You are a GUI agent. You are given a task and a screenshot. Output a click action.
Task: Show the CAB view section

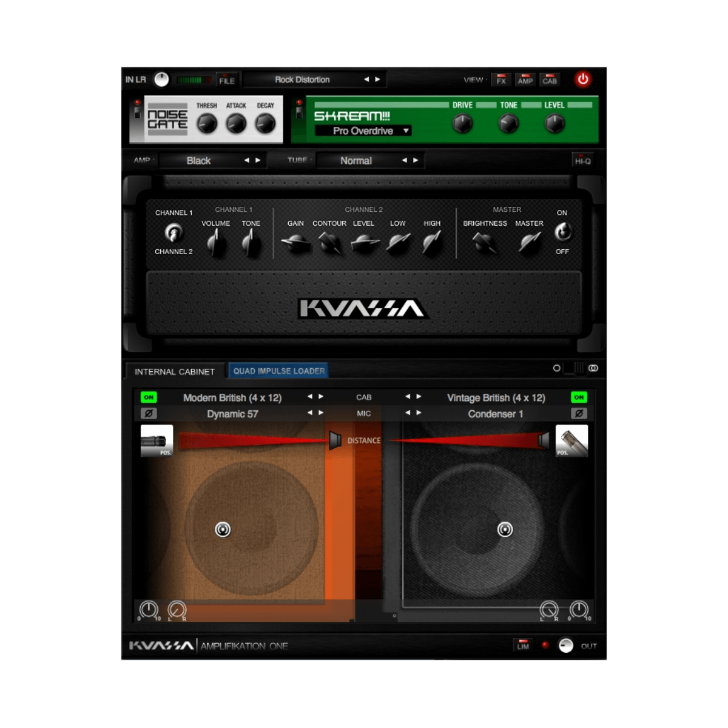point(550,79)
